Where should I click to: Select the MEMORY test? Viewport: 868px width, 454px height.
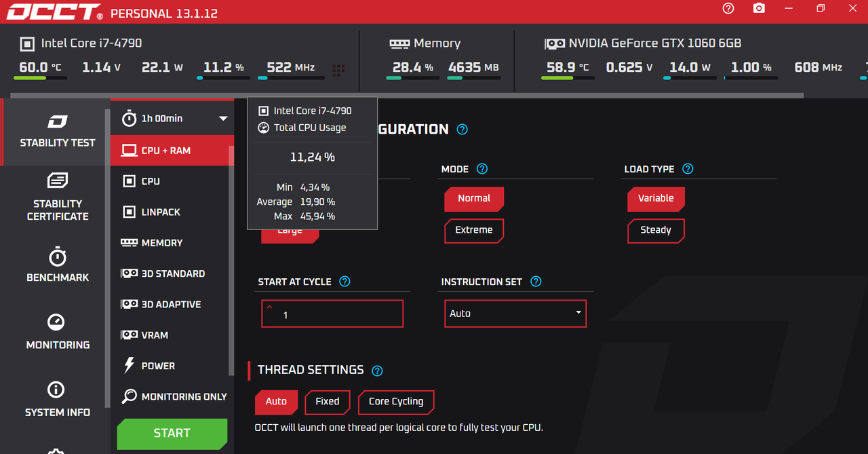click(170, 242)
